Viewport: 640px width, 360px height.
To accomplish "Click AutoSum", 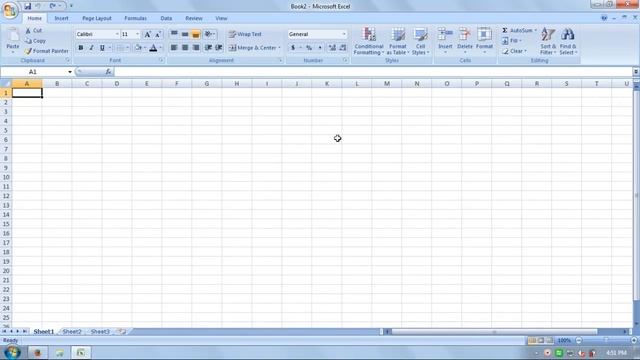I will pyautogui.click(x=517, y=31).
